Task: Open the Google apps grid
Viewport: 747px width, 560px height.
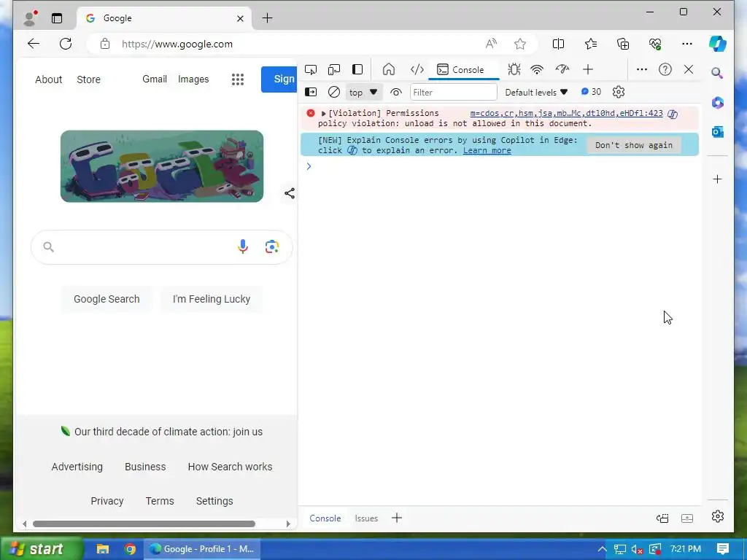Action: pyautogui.click(x=238, y=79)
